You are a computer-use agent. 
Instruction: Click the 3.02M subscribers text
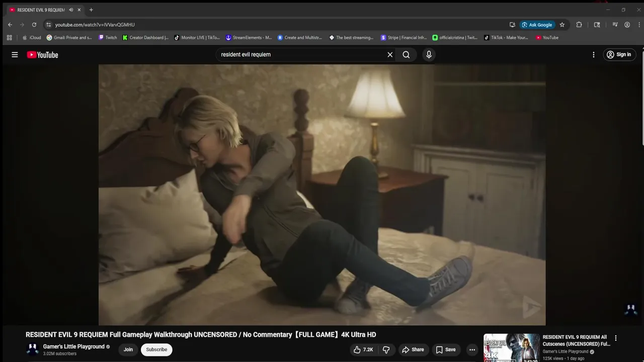click(60, 354)
